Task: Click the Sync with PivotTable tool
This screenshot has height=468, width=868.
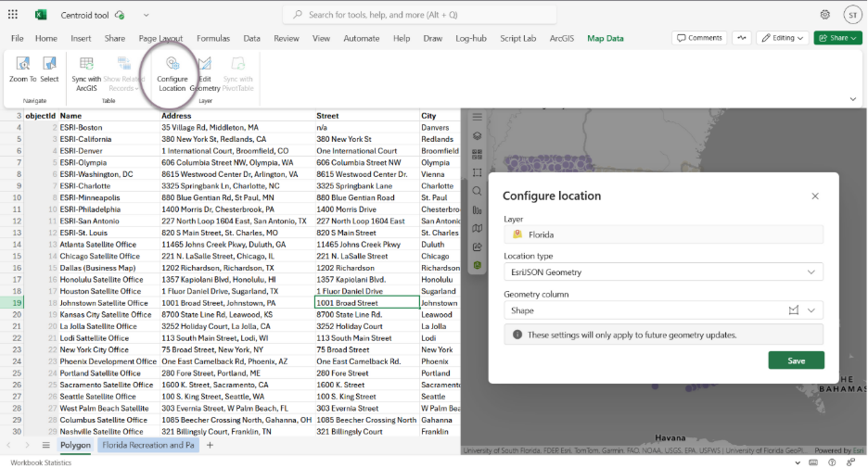Action: click(238, 74)
